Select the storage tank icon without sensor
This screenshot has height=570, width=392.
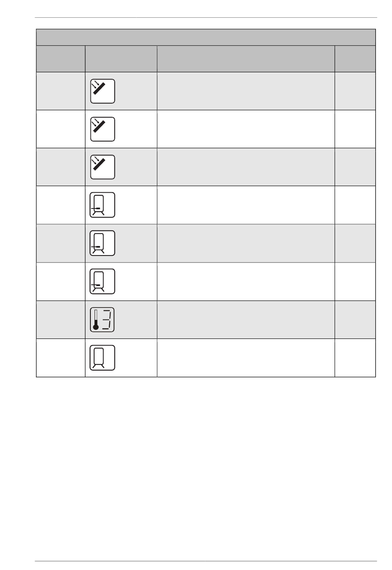[x=102, y=357]
